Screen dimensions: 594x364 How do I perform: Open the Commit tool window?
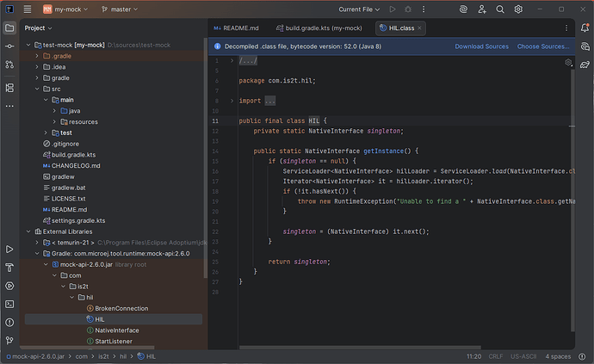coord(11,46)
